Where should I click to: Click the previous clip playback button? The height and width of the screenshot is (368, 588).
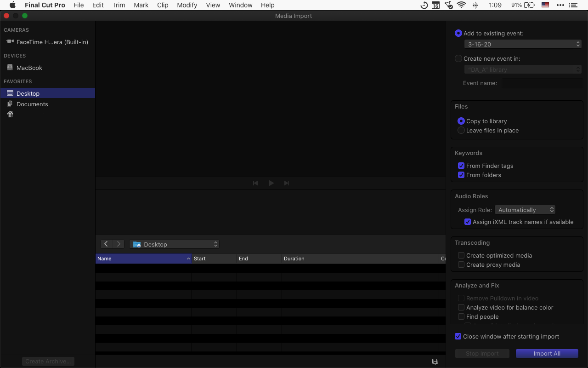pyautogui.click(x=255, y=183)
